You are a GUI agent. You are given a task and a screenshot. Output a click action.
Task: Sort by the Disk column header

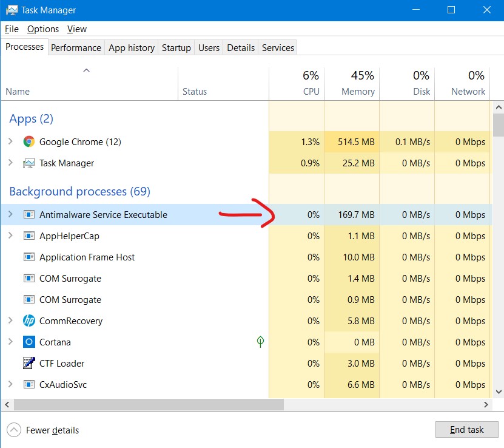407,84
